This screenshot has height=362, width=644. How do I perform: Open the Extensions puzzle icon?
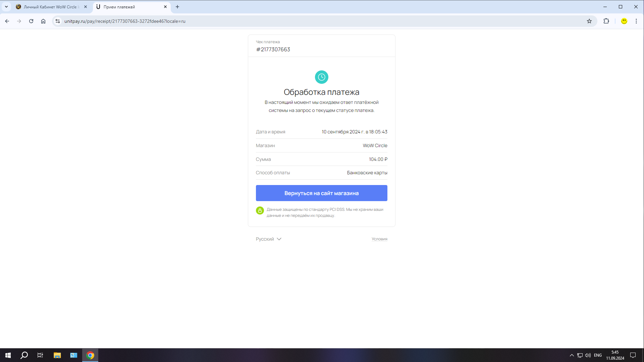606,21
